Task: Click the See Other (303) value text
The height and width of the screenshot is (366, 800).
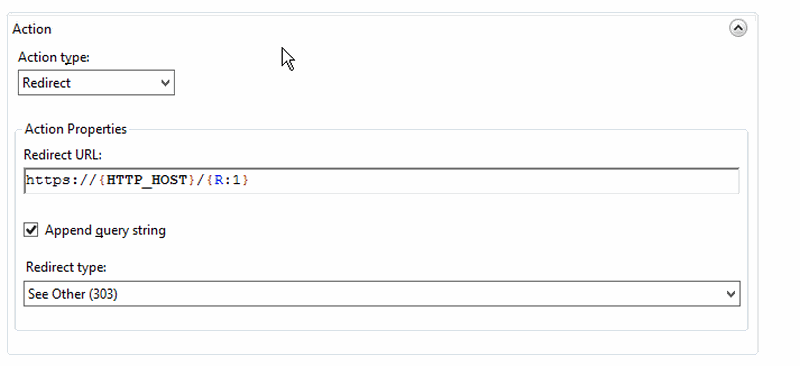Action: (72, 294)
